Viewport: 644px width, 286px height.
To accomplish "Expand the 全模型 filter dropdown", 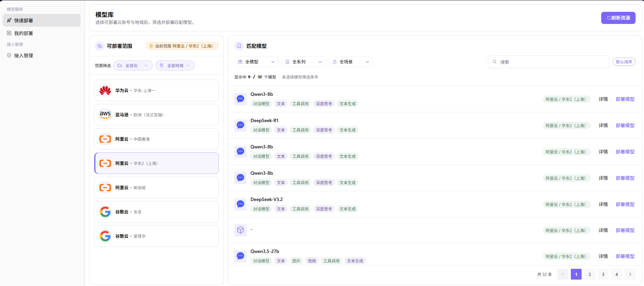I will tap(257, 62).
